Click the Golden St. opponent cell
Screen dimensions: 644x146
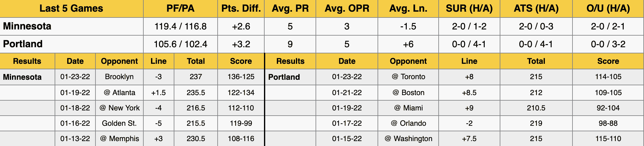click(x=119, y=123)
